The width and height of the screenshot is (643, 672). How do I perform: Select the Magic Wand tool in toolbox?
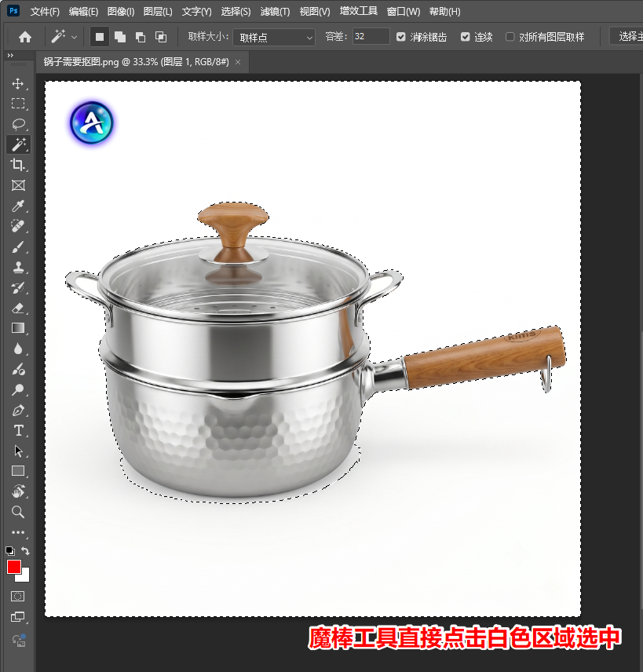coord(18,144)
